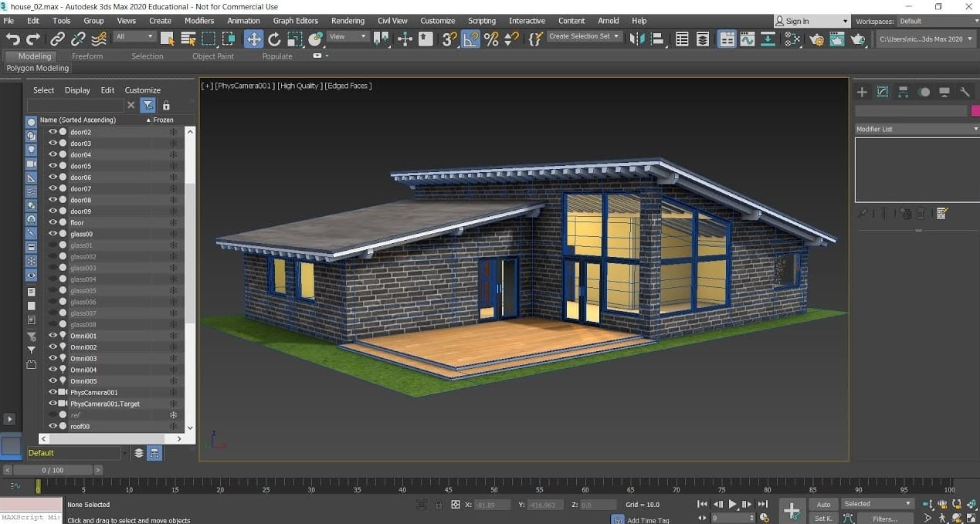Screen dimensions: 980x524
Task: Open the Modifier List dropdown
Action: point(916,129)
